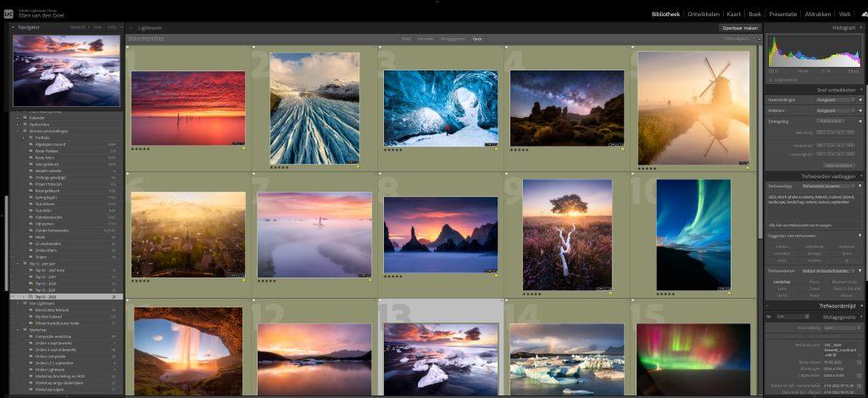The image size is (868, 398).
Task: Click the yellow label under the windmill photo
Action: click(748, 167)
